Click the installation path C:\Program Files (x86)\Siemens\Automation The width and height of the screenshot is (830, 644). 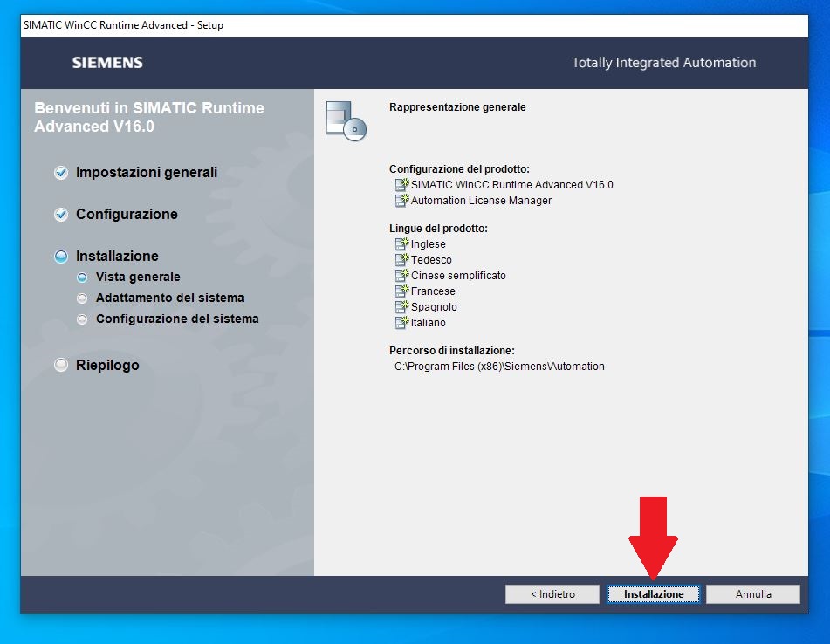tap(499, 367)
